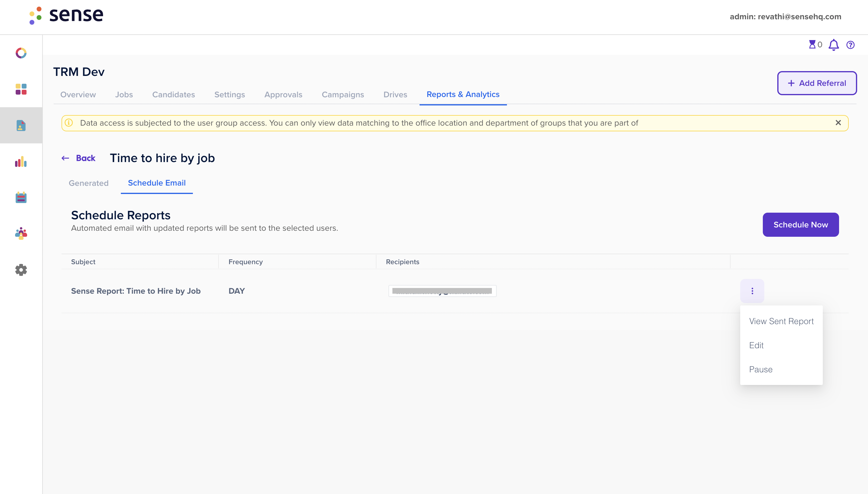The height and width of the screenshot is (494, 868).
Task: Choose View Sent Report from menu
Action: click(x=782, y=321)
